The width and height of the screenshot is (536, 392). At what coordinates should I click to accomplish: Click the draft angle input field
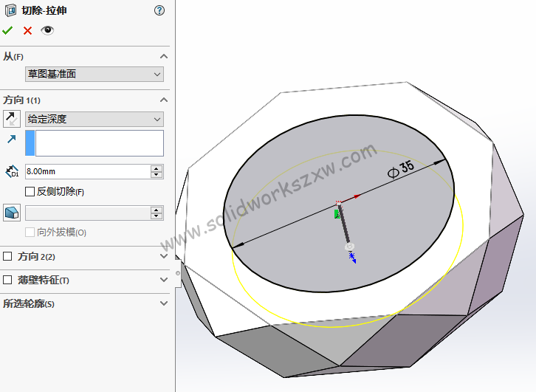pos(88,213)
